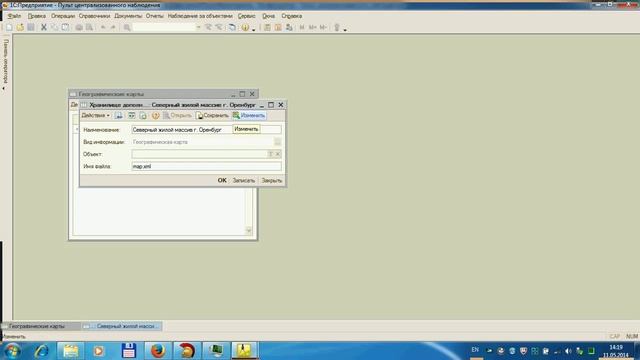Launch Internet Explorer from taskbar
This screenshot has height=360, width=640.
(41, 351)
